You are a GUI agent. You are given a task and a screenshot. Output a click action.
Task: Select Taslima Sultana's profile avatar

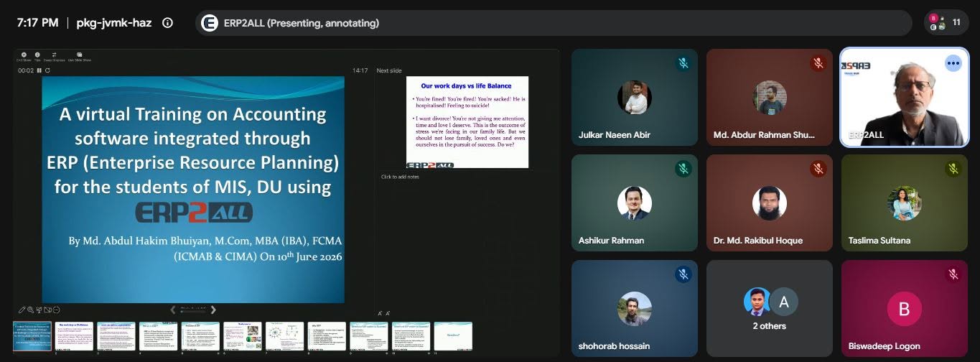point(905,203)
